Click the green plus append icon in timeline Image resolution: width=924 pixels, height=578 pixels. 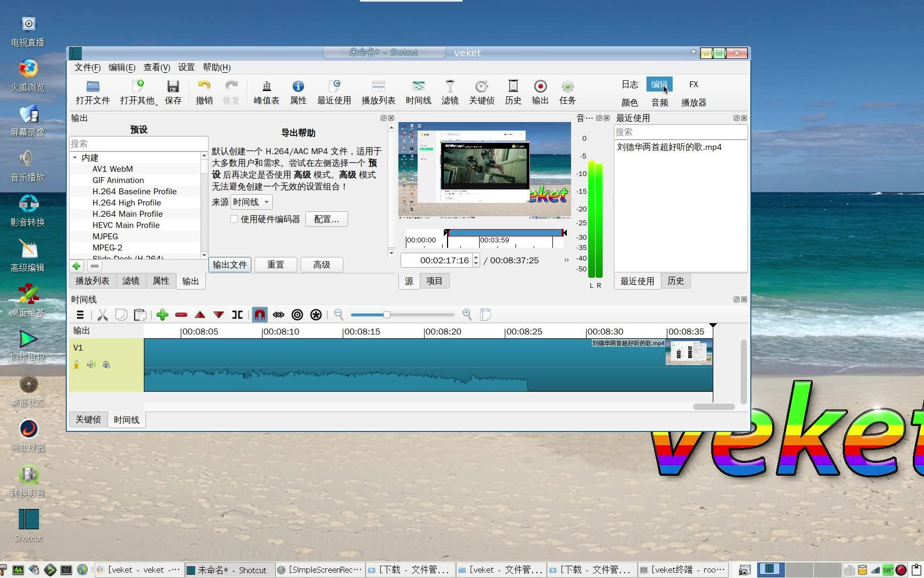(163, 315)
